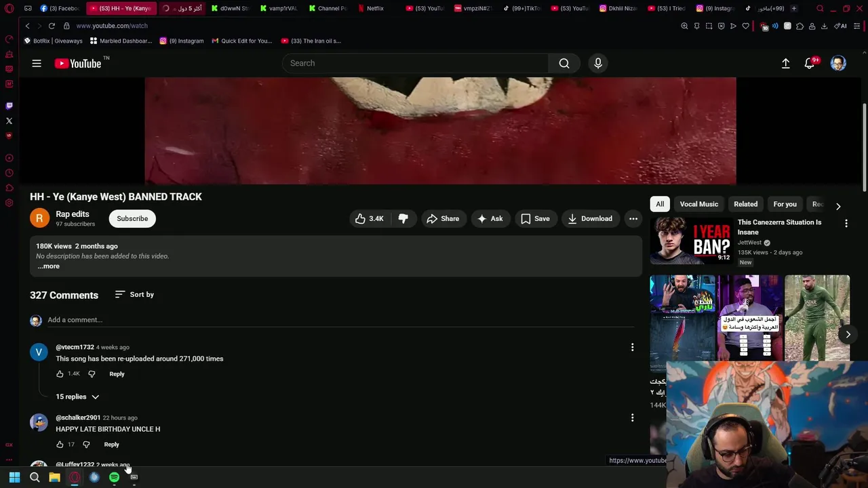Click the YouTube search magnifier button
This screenshot has width=868, height=488.
(x=564, y=63)
